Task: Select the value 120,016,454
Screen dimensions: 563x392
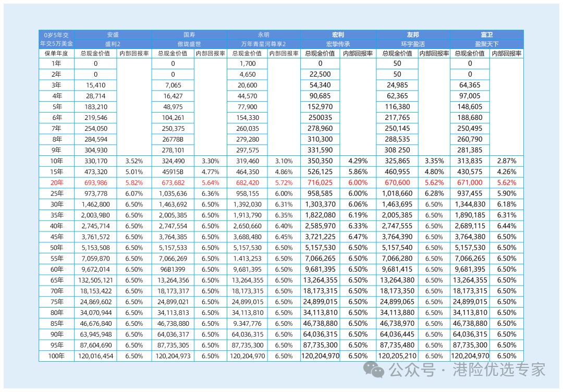Action: pos(96,356)
